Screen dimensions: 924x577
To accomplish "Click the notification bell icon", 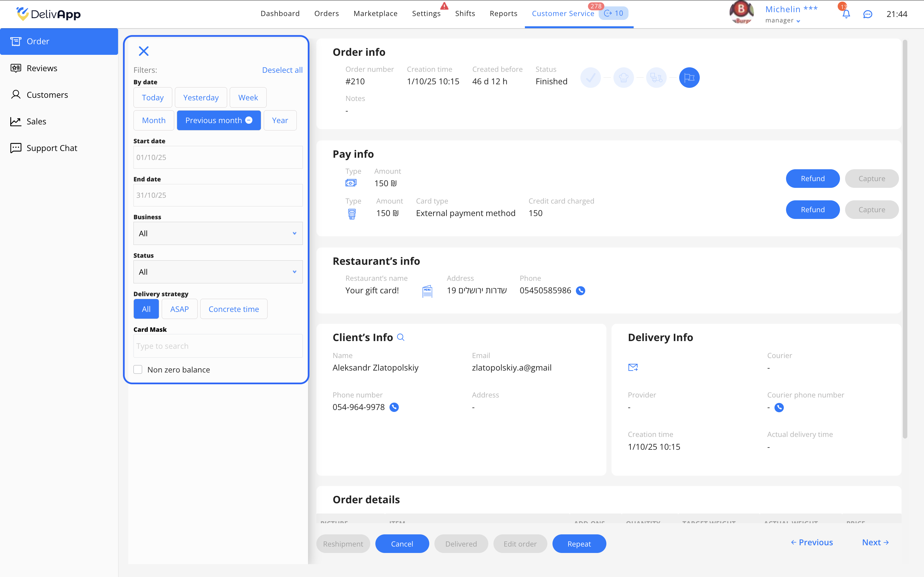I will tap(846, 14).
